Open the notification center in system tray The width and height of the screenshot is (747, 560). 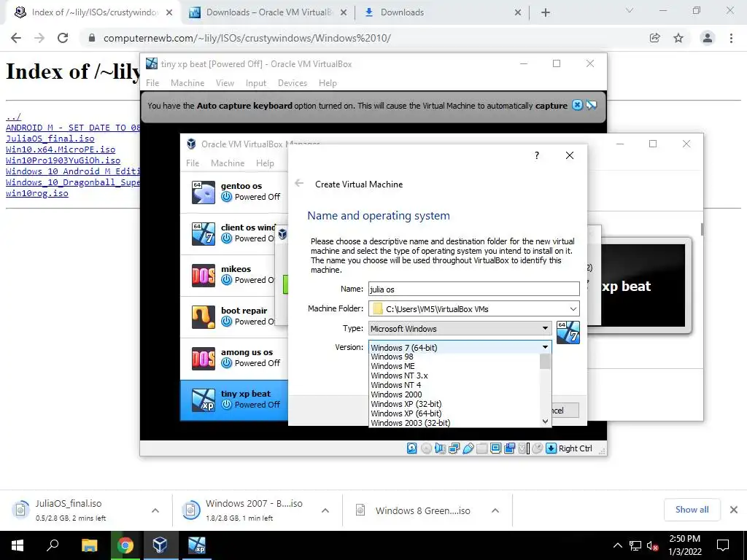coord(723,545)
